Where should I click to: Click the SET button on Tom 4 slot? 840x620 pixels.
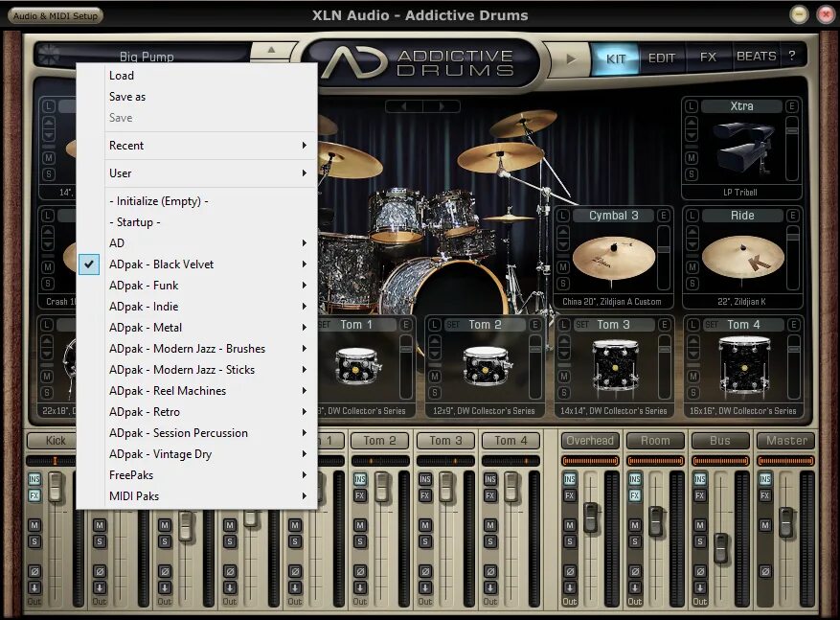712,325
